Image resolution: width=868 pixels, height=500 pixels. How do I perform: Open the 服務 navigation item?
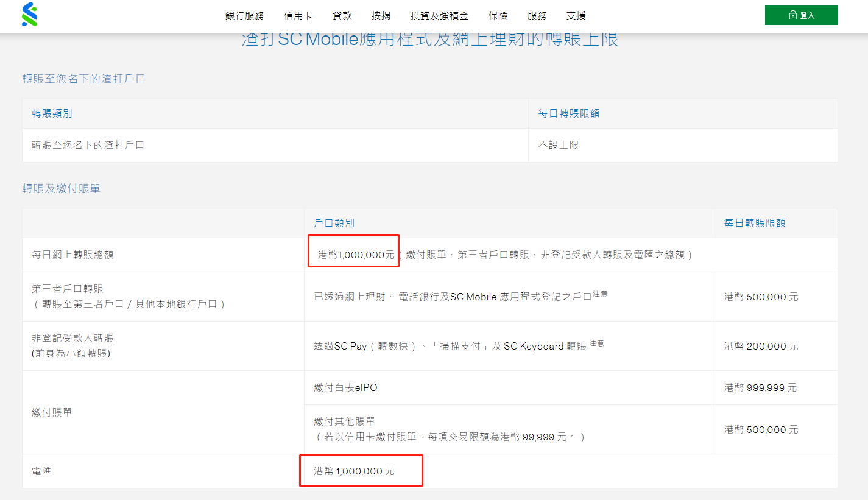coord(537,16)
